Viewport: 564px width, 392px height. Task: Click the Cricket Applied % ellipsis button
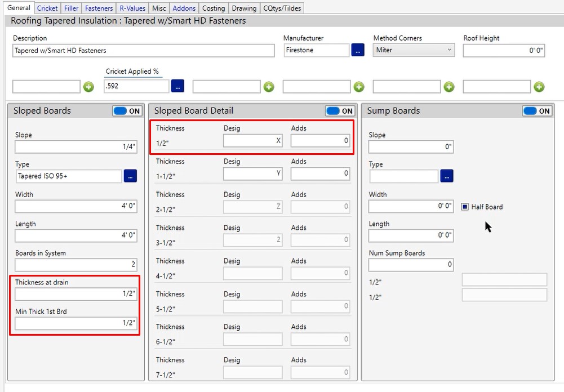[x=177, y=86]
